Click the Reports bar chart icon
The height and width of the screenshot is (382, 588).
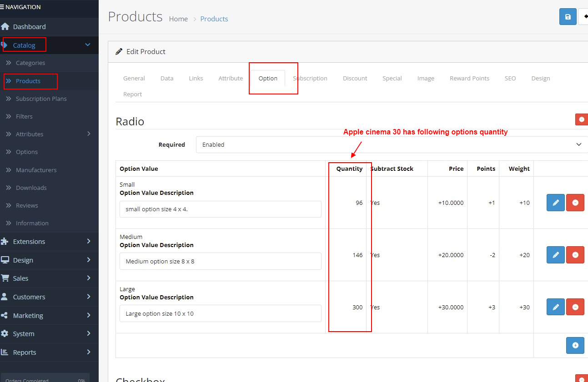5,352
